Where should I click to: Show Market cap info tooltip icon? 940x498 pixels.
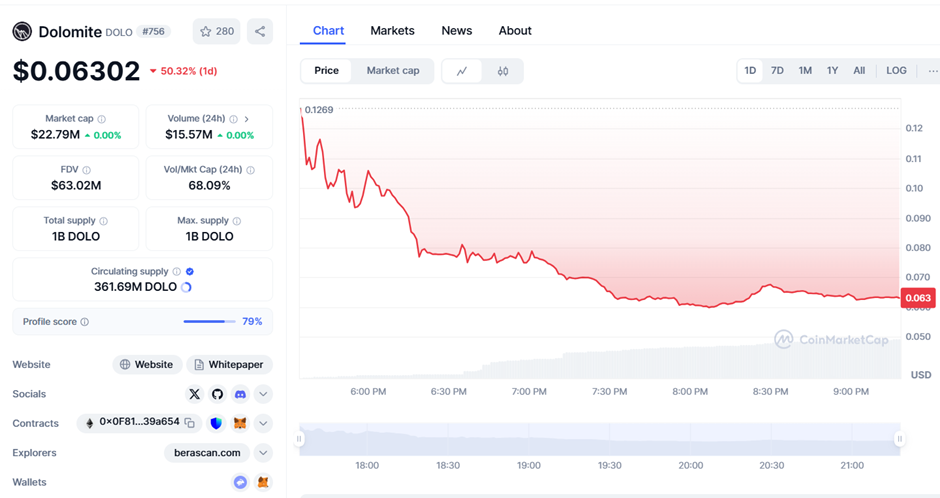(x=102, y=119)
